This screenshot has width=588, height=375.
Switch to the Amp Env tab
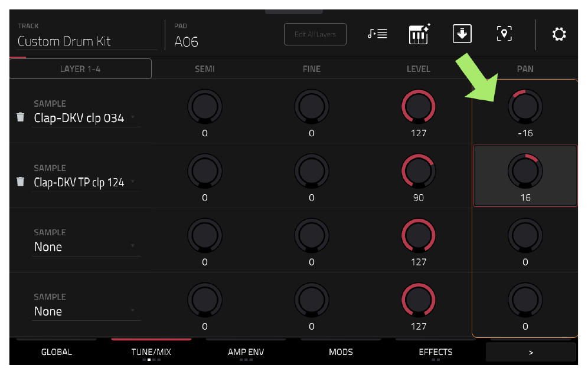[246, 352]
